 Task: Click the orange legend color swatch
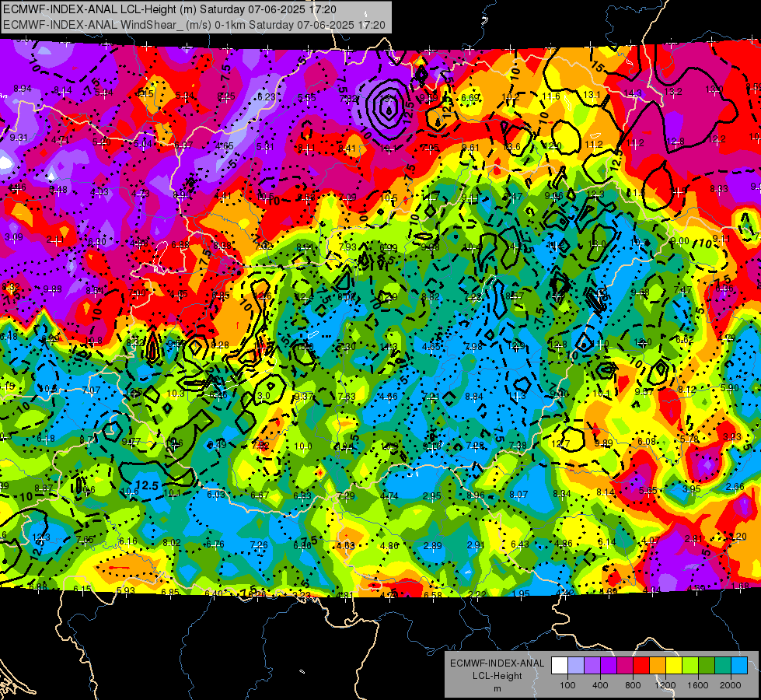(658, 666)
